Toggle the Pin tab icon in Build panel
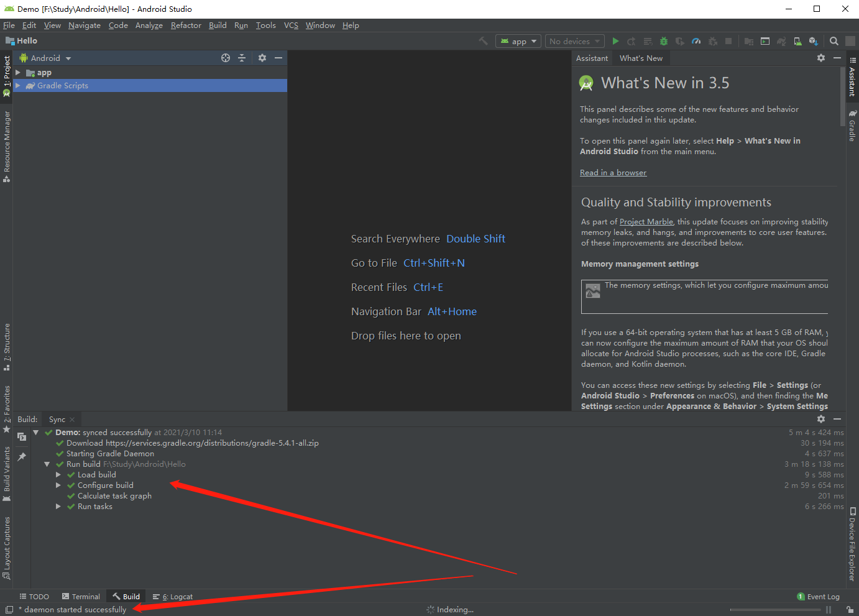 coord(22,457)
